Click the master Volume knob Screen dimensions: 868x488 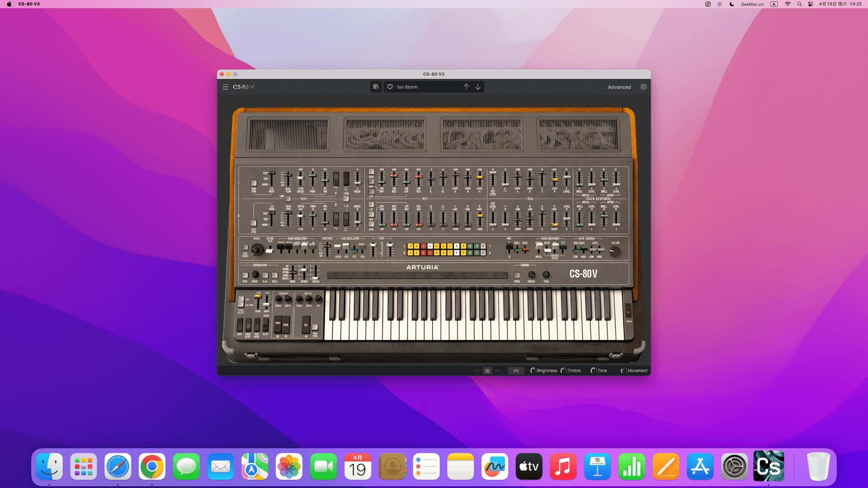[x=615, y=252]
